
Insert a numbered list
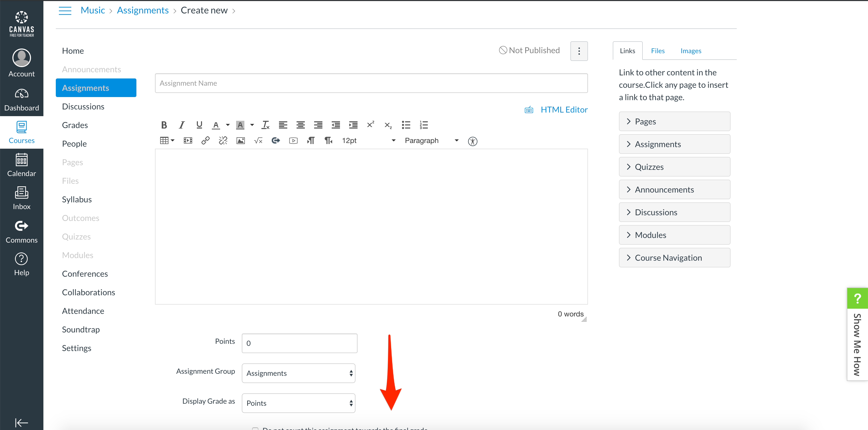pos(424,125)
